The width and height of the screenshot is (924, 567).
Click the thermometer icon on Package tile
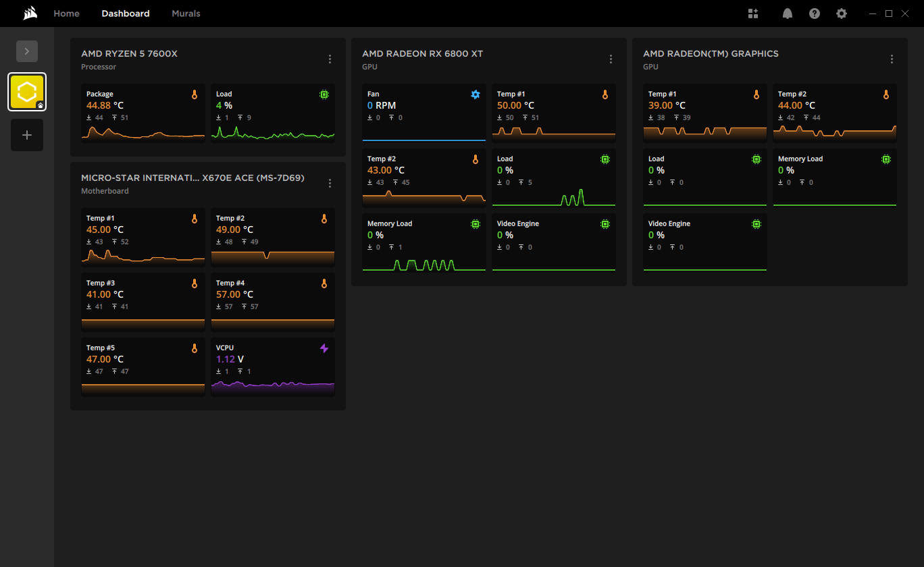[194, 94]
